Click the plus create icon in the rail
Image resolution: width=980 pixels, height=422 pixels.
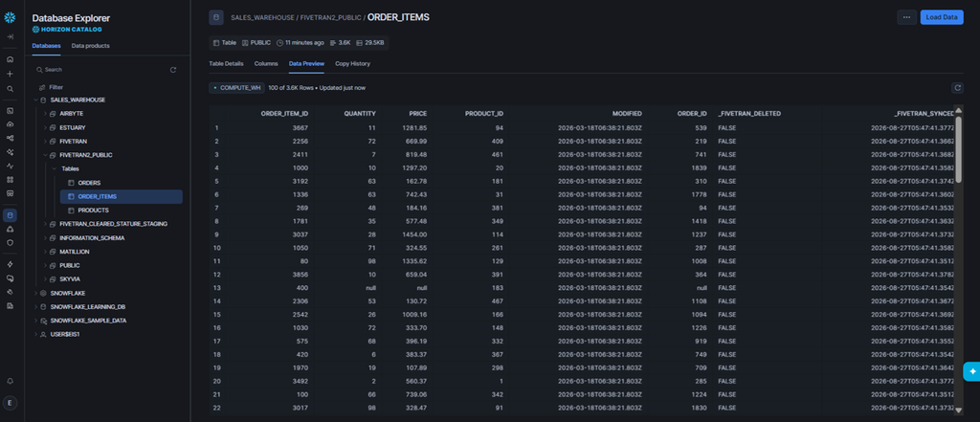coord(10,74)
